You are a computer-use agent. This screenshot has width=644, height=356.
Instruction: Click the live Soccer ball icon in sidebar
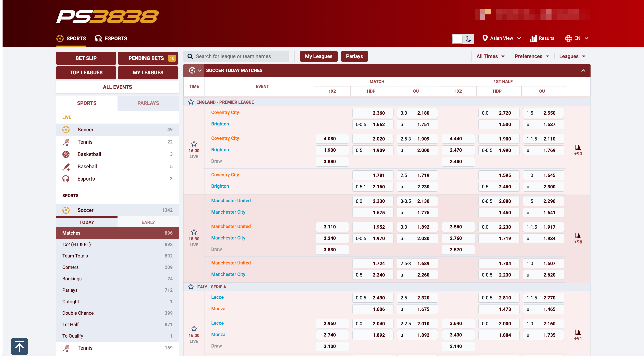coord(66,130)
